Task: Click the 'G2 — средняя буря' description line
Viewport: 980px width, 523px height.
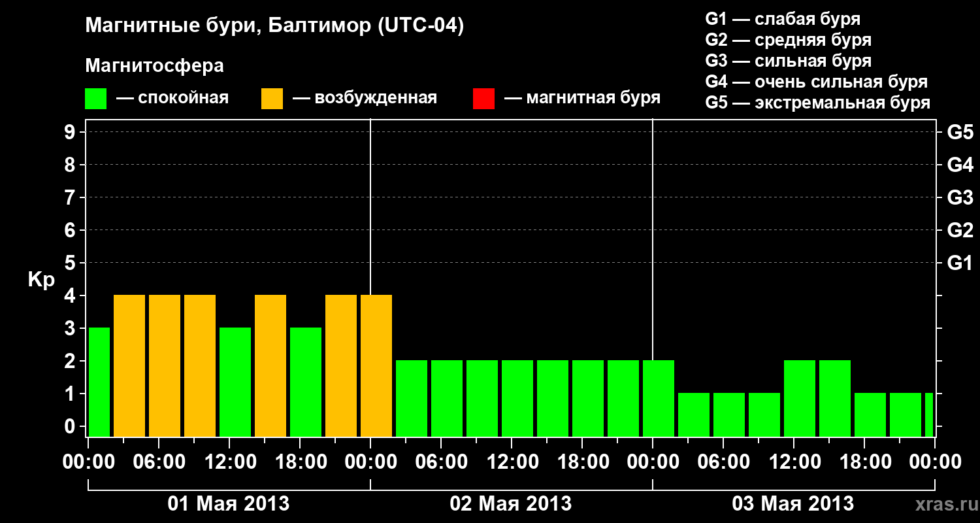Action: (x=789, y=40)
